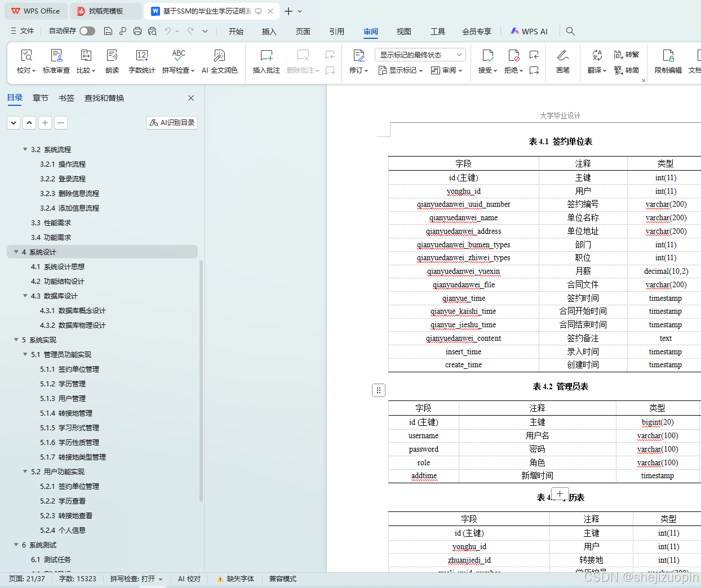Click the AI识别目录 button
The image size is (701, 588).
tap(172, 122)
